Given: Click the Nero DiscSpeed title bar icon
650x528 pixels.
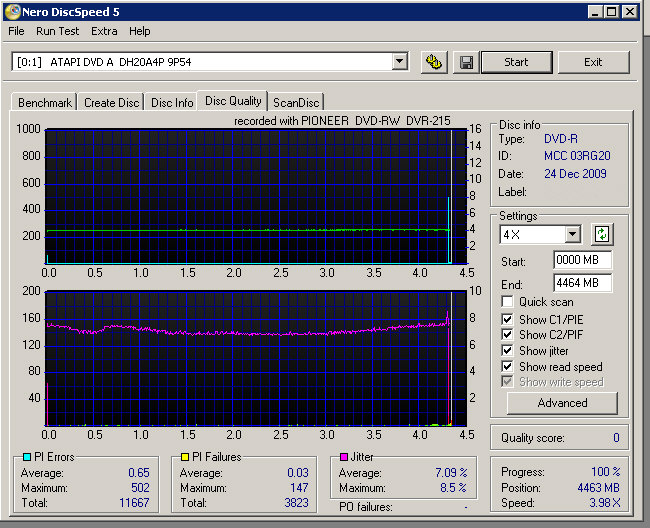Looking at the screenshot, I should click(x=12, y=12).
